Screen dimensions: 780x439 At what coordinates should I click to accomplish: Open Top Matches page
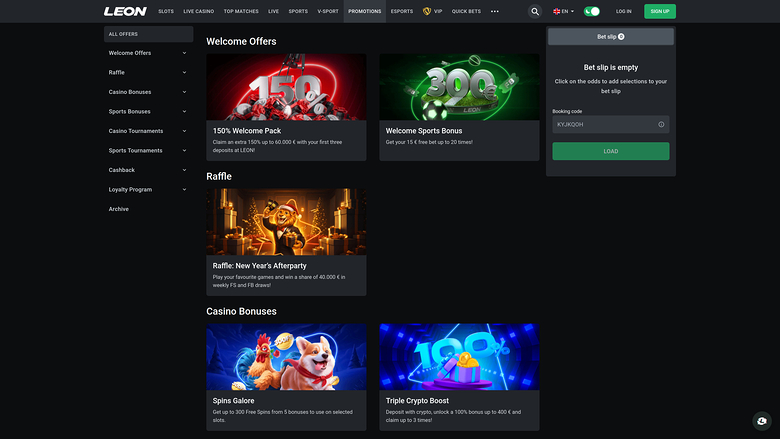(241, 11)
